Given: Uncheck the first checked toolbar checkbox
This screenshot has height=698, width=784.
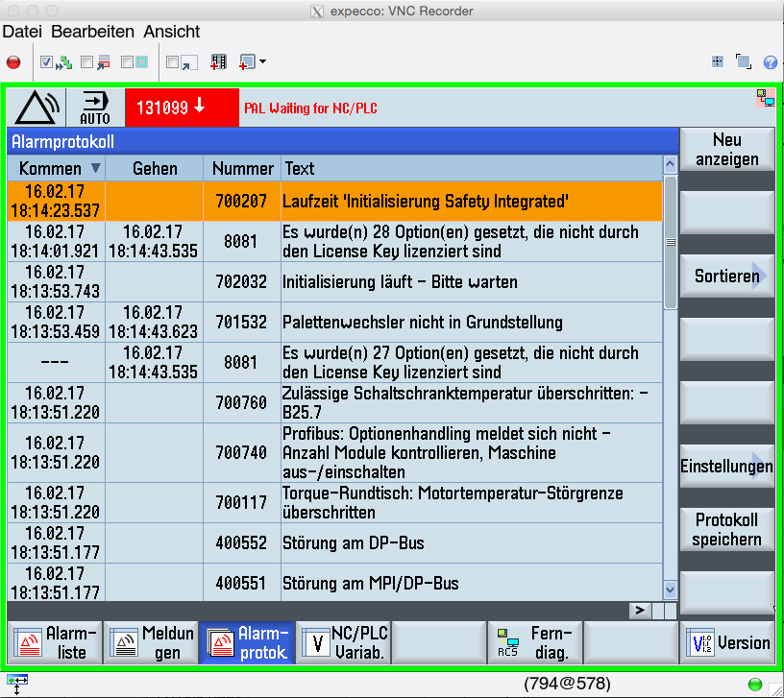Looking at the screenshot, I should 47,62.
